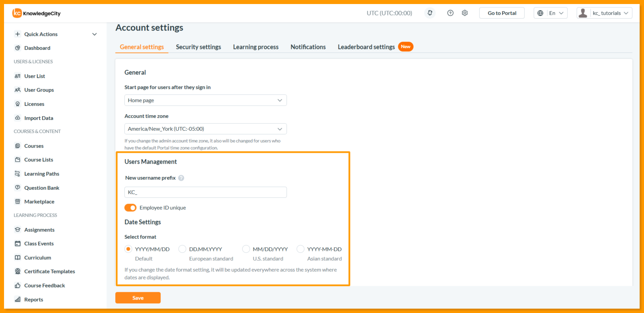Image resolution: width=644 pixels, height=313 pixels.
Task: Open the Account time zone dropdown
Action: pyautogui.click(x=205, y=129)
